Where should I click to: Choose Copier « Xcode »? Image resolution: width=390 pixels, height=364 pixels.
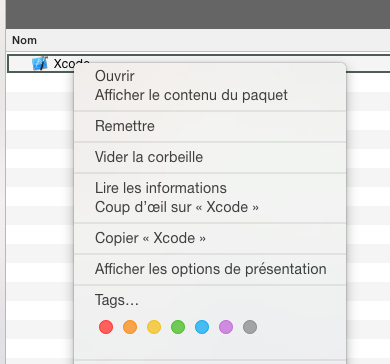(150, 238)
